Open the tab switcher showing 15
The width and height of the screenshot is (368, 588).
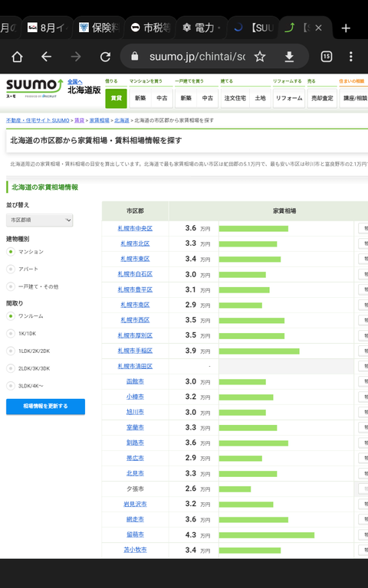coord(327,57)
